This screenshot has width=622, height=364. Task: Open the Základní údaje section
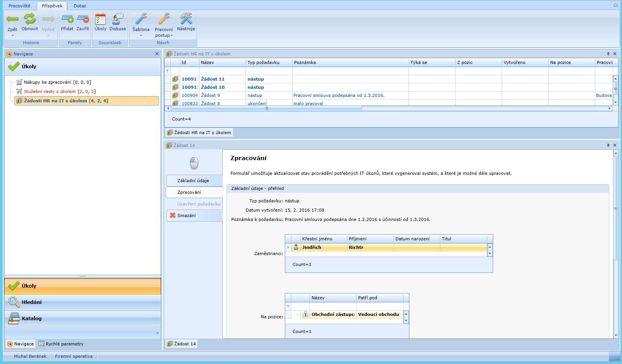[193, 181]
